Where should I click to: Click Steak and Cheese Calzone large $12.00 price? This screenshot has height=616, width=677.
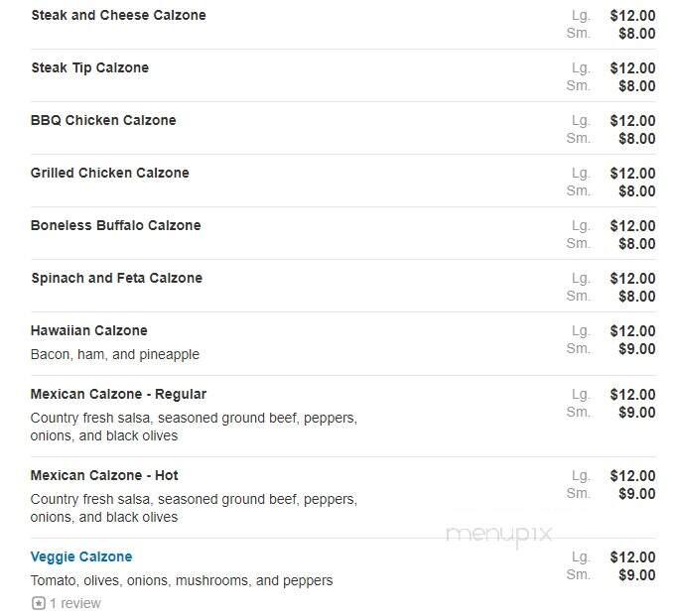click(632, 16)
